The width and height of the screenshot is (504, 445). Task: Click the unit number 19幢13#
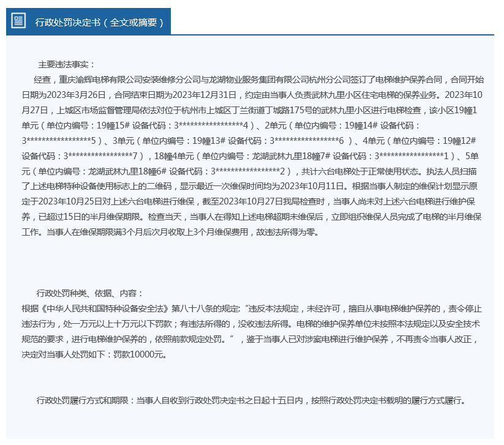pos(209,141)
